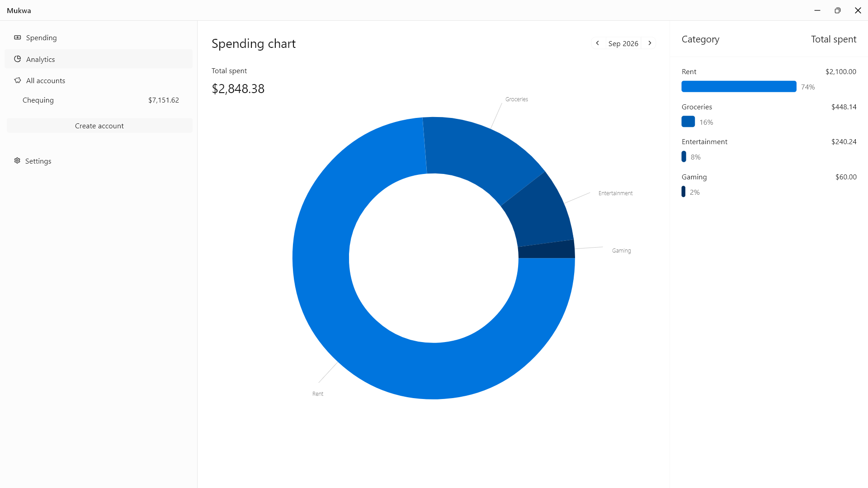This screenshot has height=488, width=868.
Task: Click the $448.14 Groceries amount
Action: 844,107
